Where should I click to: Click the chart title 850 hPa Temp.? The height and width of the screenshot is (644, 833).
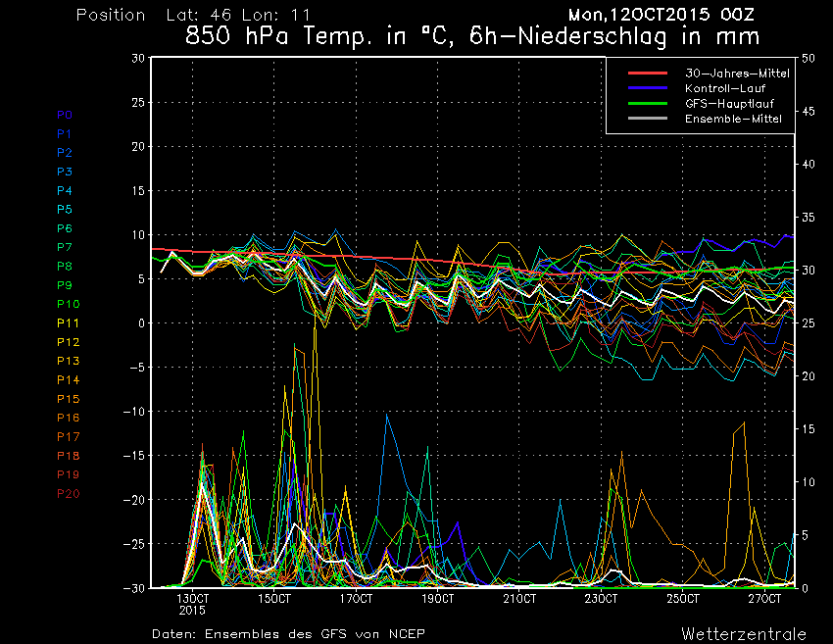(x=472, y=37)
